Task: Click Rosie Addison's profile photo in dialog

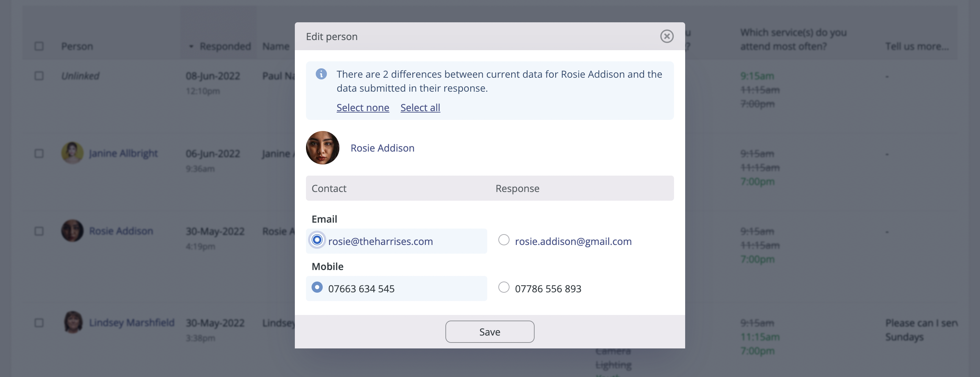Action: coord(322,148)
